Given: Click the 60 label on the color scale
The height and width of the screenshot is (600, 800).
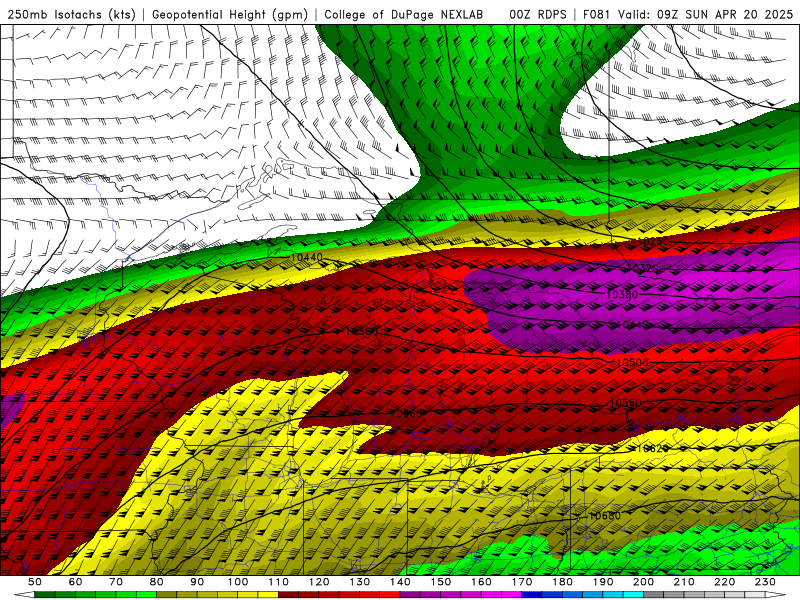Looking at the screenshot, I should pyautogui.click(x=75, y=582).
